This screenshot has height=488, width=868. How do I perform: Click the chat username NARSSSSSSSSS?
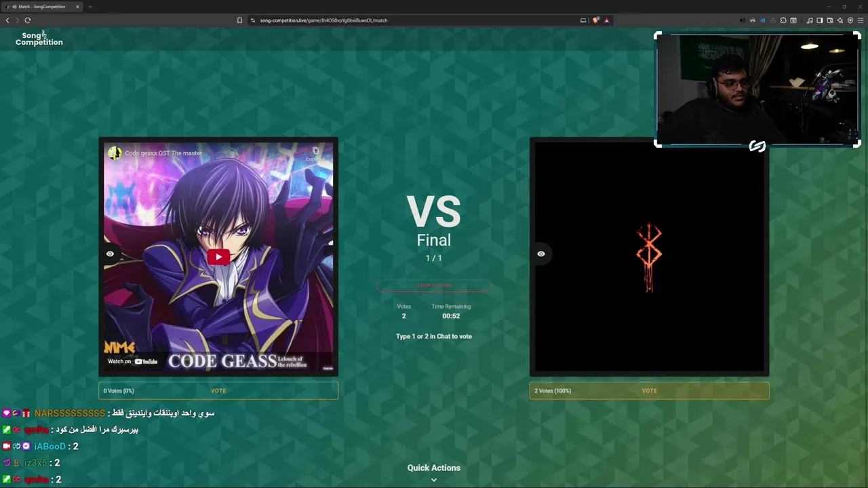70,413
